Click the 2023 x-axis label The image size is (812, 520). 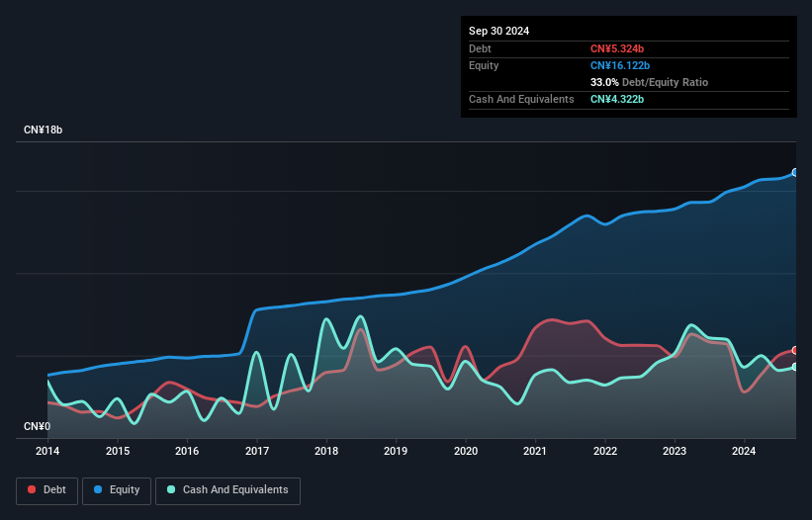tap(675, 451)
